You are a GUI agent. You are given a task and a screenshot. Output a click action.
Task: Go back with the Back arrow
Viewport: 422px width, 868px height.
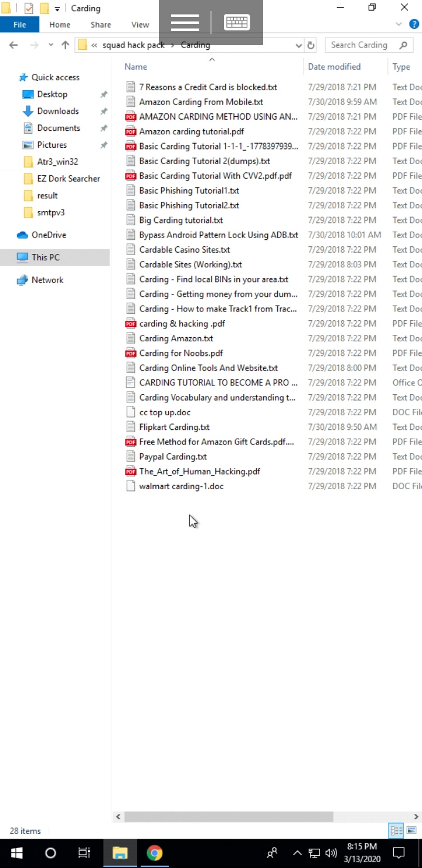point(13,45)
